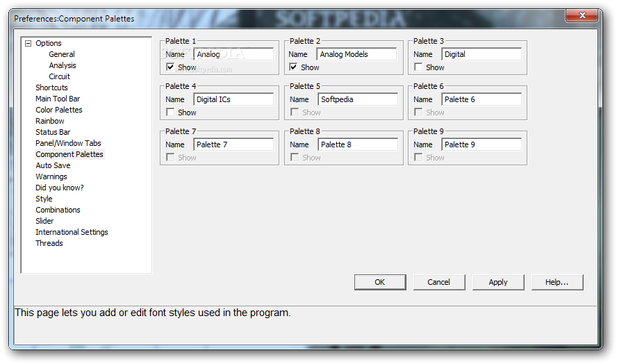Open Help for this dialog

coord(557,282)
